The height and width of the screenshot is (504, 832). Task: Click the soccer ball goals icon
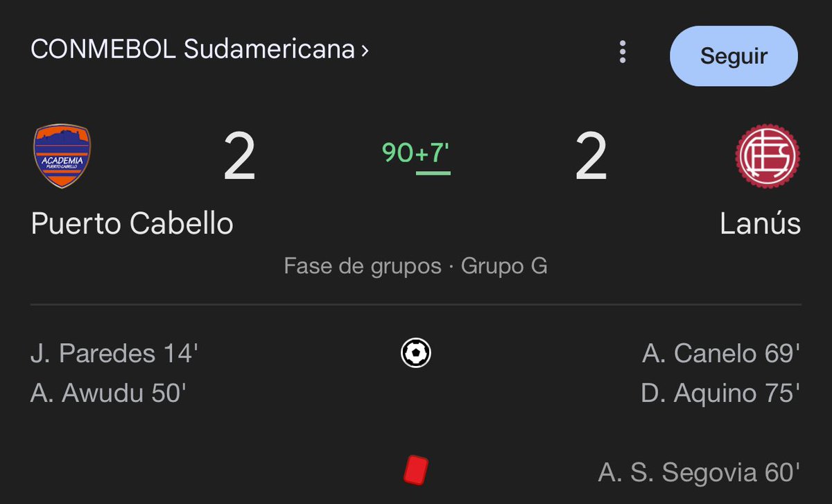point(416,354)
